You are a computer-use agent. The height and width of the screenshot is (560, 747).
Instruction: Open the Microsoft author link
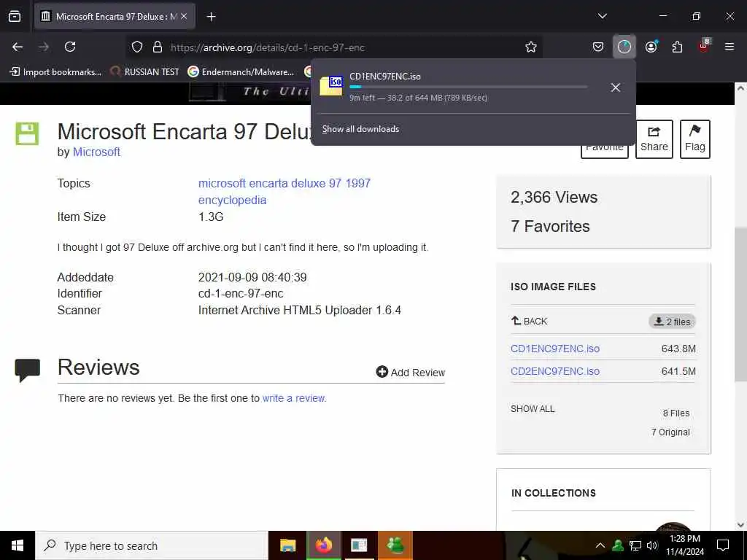pyautogui.click(x=96, y=152)
